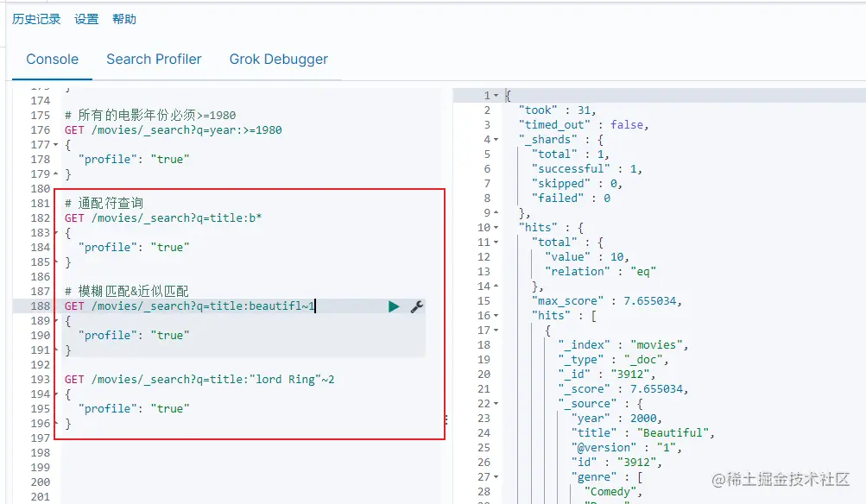Place cursor in GET year:>=1980 request line
The image size is (866, 504).
click(x=173, y=130)
